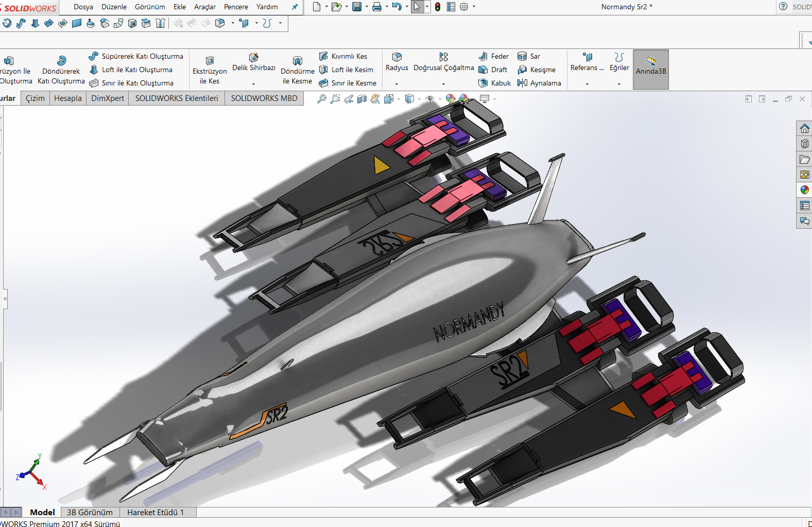Toggle the rebuild traffic light icon
The width and height of the screenshot is (812, 527).
pos(438,7)
